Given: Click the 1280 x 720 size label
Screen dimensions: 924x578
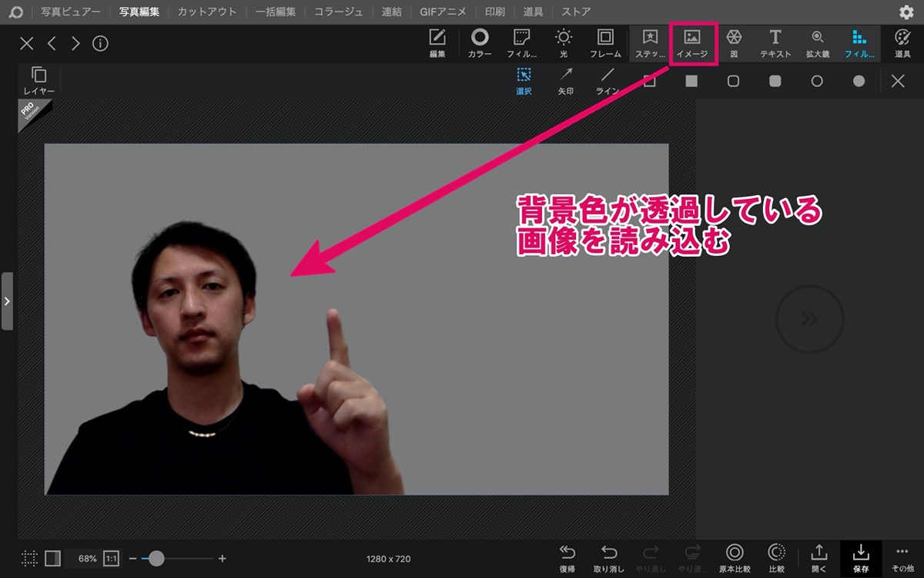Looking at the screenshot, I should [x=389, y=558].
